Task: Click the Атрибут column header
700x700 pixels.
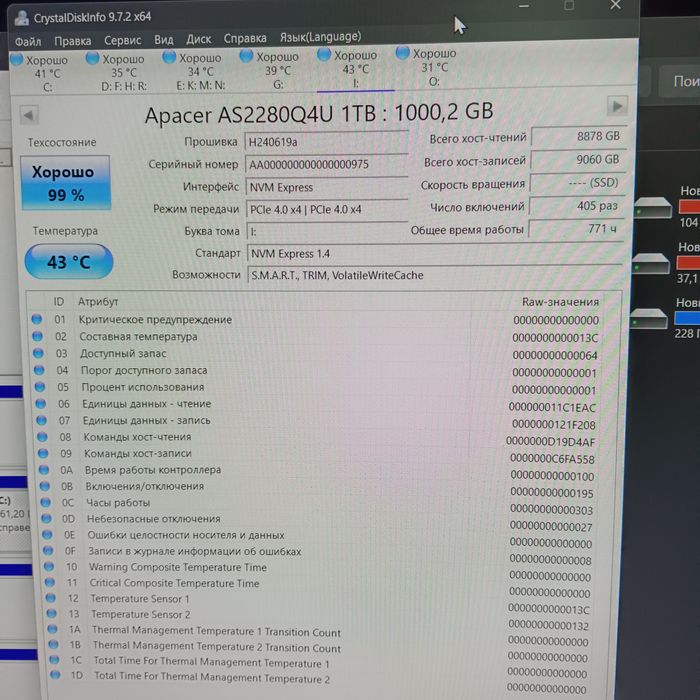Action: (x=98, y=302)
